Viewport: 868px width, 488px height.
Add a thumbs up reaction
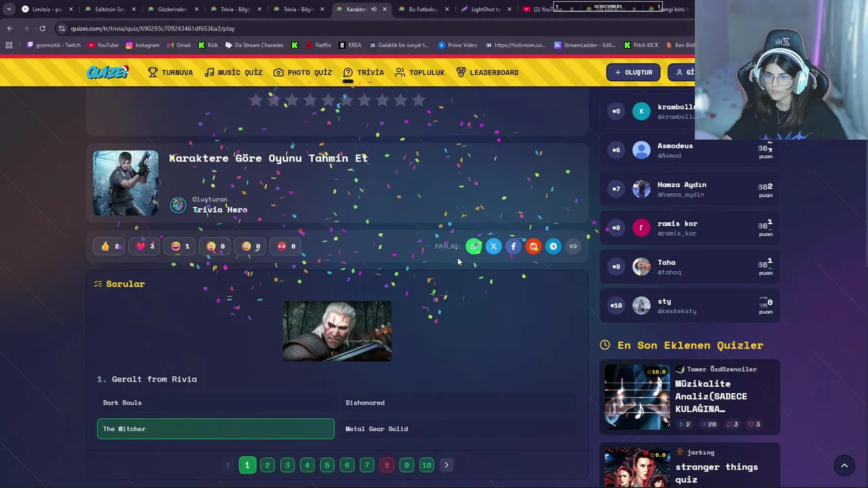point(109,246)
